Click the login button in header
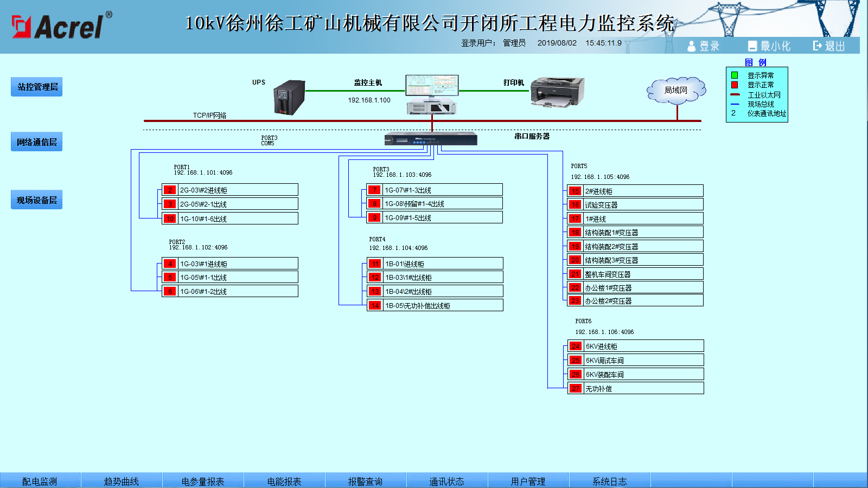 point(703,46)
